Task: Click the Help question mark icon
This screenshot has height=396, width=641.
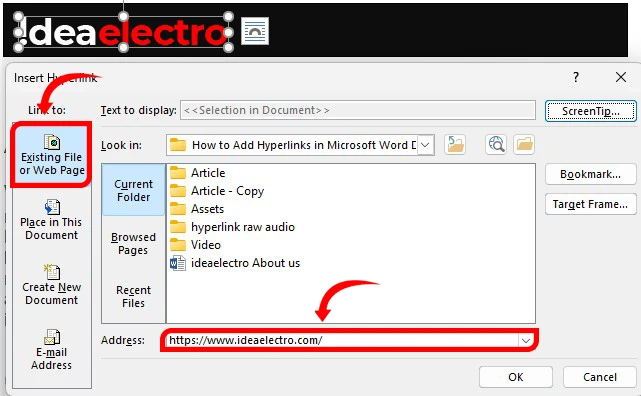Action: (576, 77)
